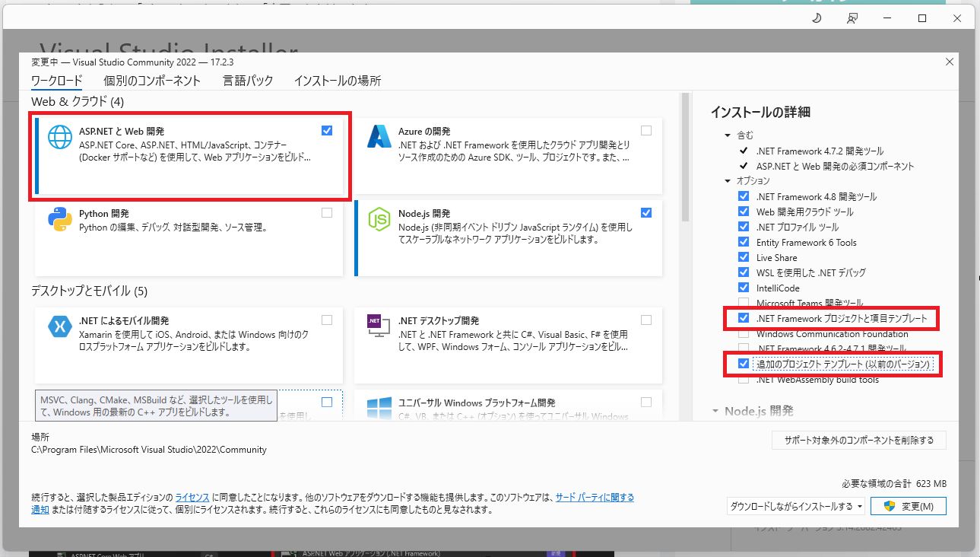Click the dark mode moon icon
Viewport: 980px width, 557px height.
tap(817, 18)
